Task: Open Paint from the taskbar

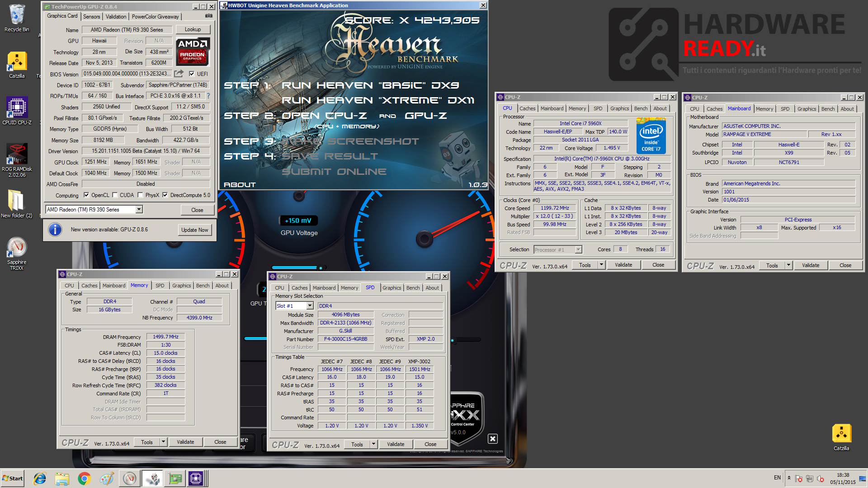Action: (x=107, y=478)
